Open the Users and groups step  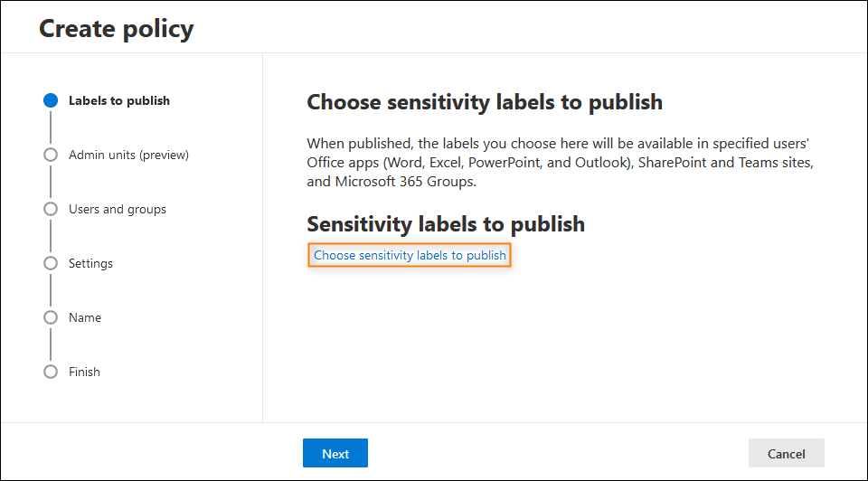pyautogui.click(x=118, y=209)
